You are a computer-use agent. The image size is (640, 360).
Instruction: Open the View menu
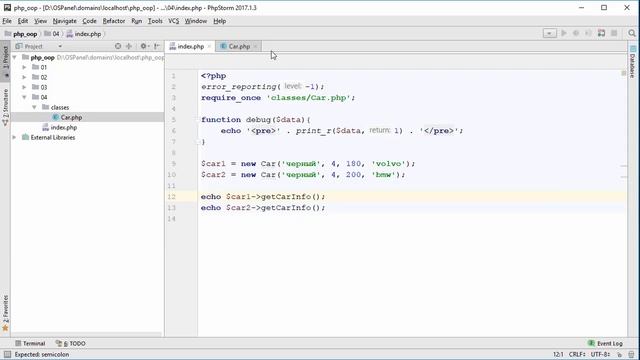pyautogui.click(x=40, y=21)
